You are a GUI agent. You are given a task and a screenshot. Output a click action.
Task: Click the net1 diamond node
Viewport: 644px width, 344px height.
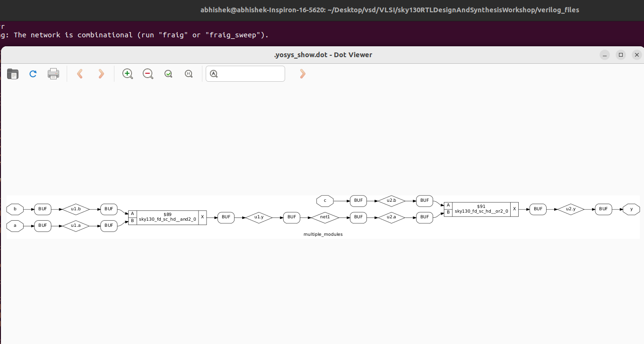325,217
